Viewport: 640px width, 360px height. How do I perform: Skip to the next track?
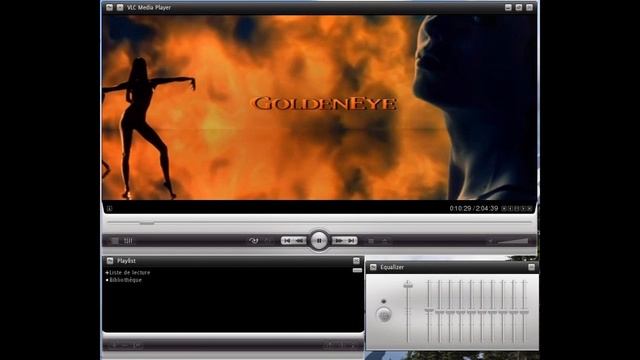click(351, 241)
